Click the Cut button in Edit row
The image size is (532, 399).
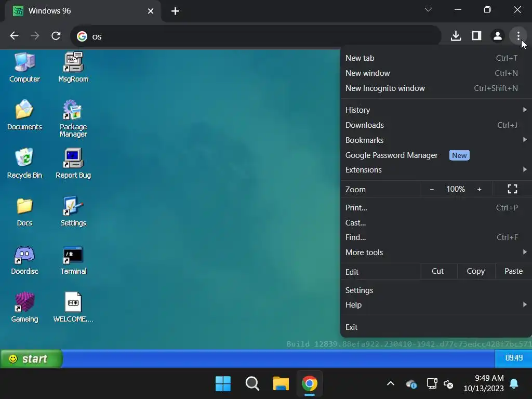tap(437, 271)
